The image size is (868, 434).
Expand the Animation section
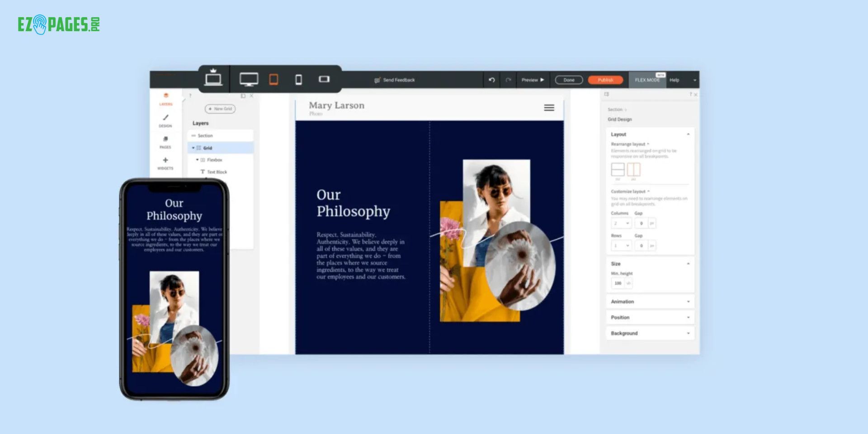pyautogui.click(x=650, y=302)
